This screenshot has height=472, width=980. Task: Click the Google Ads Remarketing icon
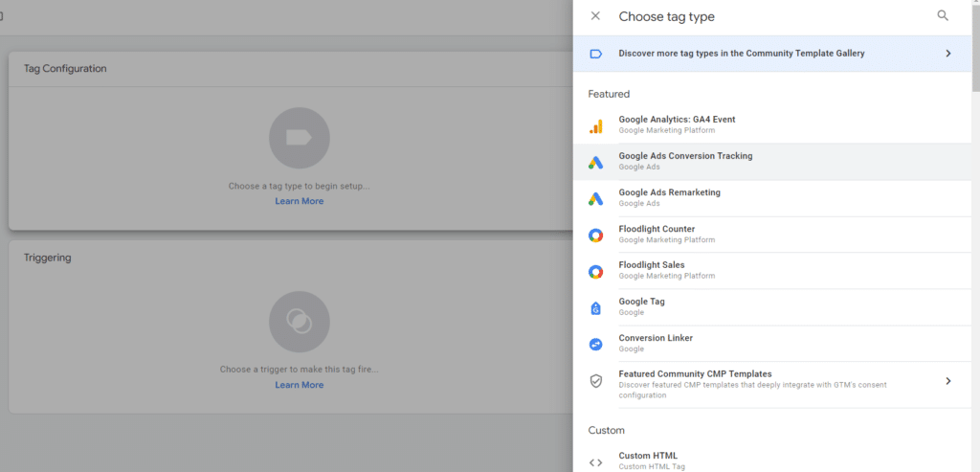coord(595,199)
